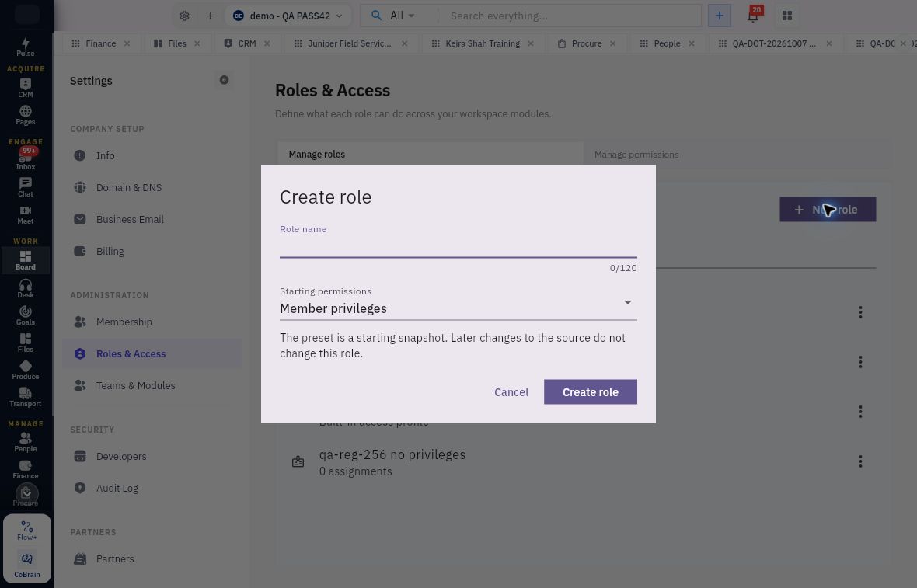Click the blue plus button in top bar
The height and width of the screenshot is (588, 917).
[720, 16]
